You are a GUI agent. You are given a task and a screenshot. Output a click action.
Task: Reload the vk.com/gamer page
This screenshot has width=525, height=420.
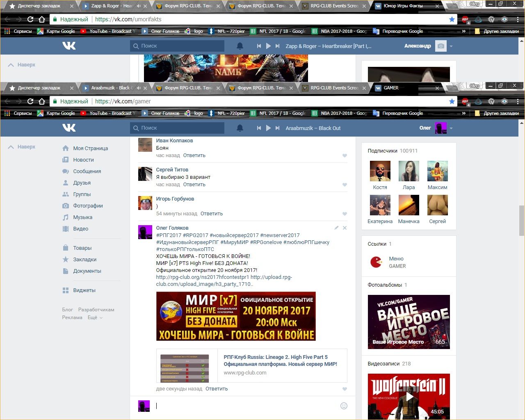pos(30,101)
